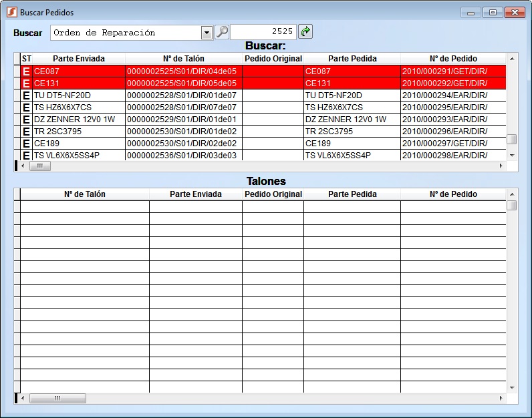
Task: Click the application icon in title bar
Action: tap(11, 13)
